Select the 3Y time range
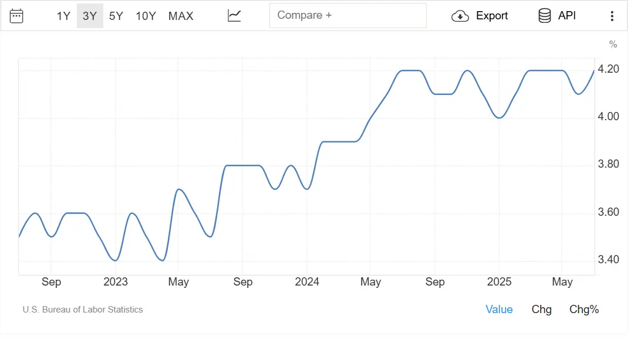The image size is (644, 343). coord(90,16)
